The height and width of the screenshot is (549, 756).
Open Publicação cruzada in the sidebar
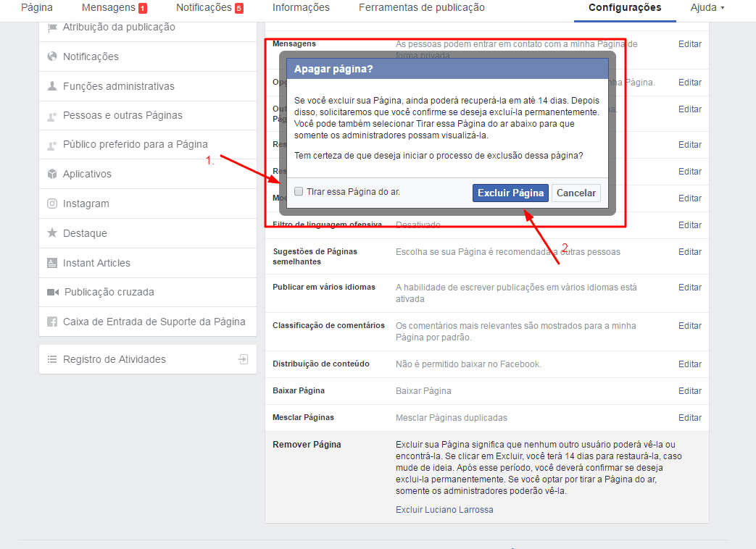coord(148,293)
